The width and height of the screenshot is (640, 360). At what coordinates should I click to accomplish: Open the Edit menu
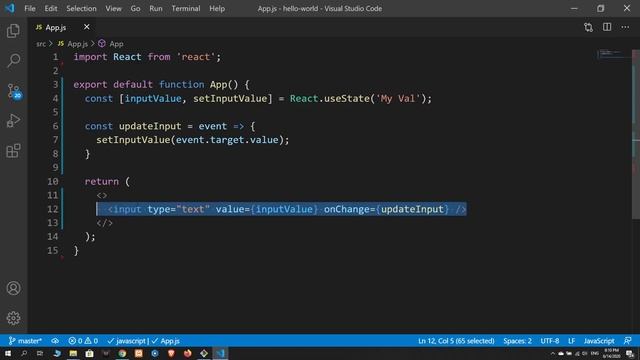tap(51, 8)
